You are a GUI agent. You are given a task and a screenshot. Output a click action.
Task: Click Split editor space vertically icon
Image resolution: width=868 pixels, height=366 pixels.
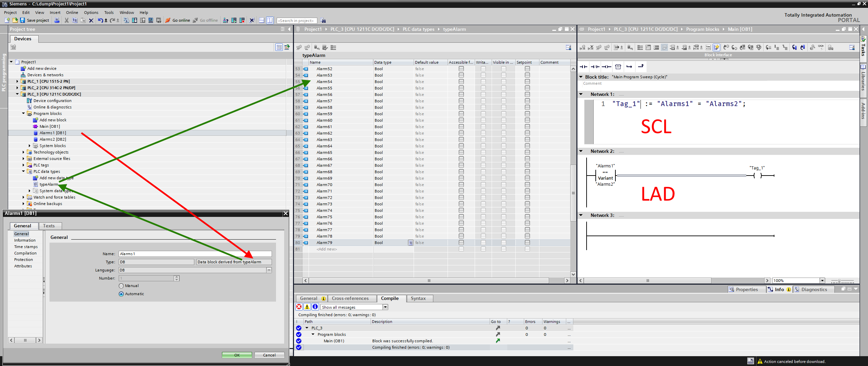pos(270,20)
